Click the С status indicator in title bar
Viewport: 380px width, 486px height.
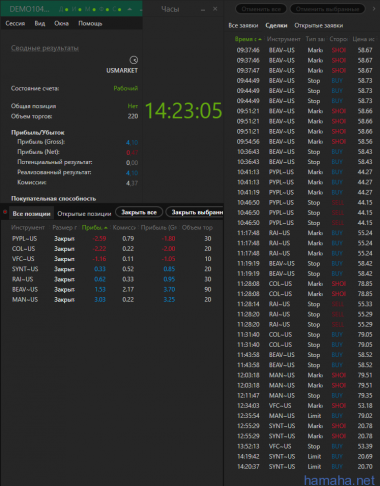tap(117, 9)
